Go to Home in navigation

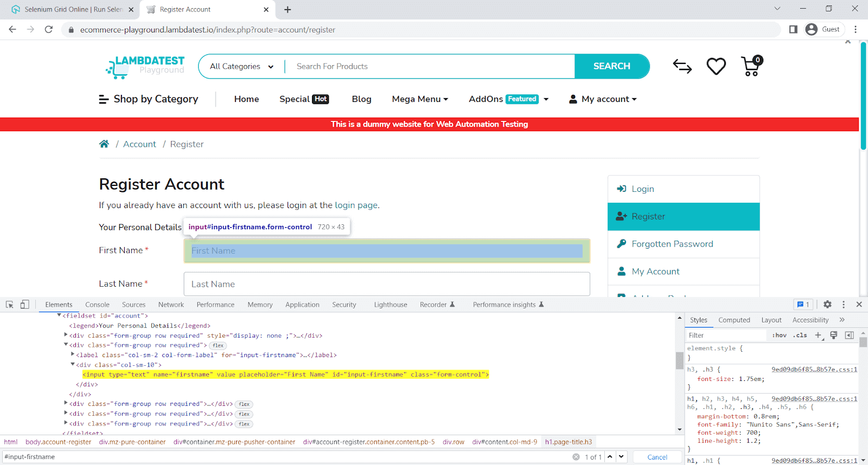point(246,99)
